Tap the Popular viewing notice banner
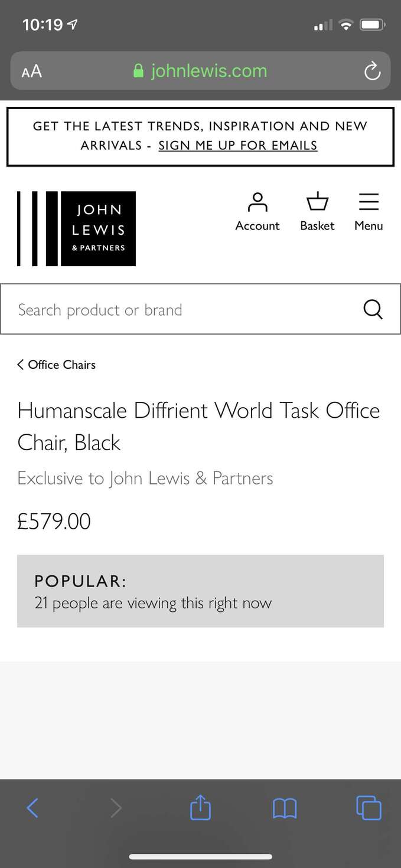The image size is (401, 868). tap(200, 591)
